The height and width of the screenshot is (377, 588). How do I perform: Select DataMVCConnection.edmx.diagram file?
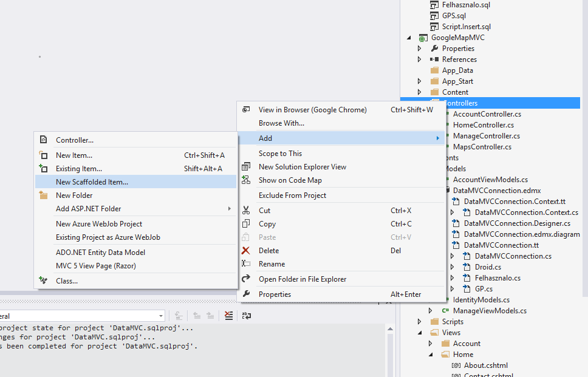click(x=522, y=234)
